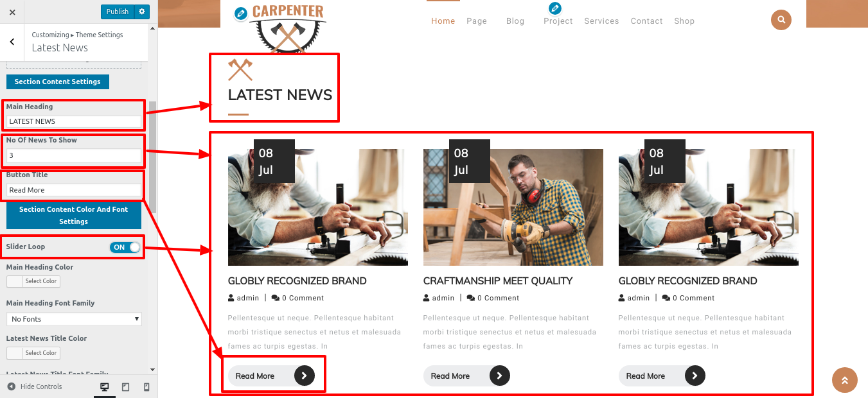This screenshot has height=398, width=868.
Task: Click the customizer panel scrollbar down arrow
Action: coord(152,370)
